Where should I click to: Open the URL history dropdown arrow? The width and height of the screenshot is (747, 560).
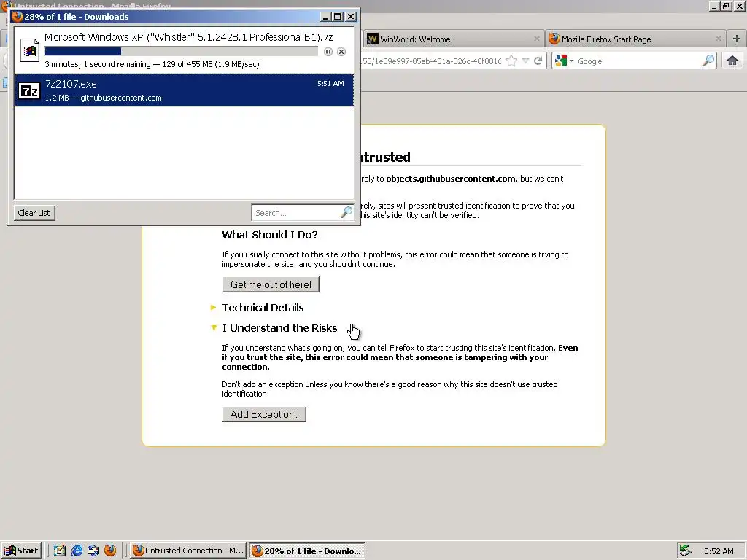coord(525,61)
